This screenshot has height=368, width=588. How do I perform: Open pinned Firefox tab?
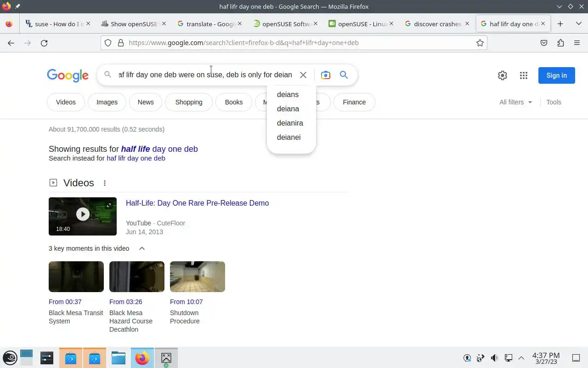(9, 24)
